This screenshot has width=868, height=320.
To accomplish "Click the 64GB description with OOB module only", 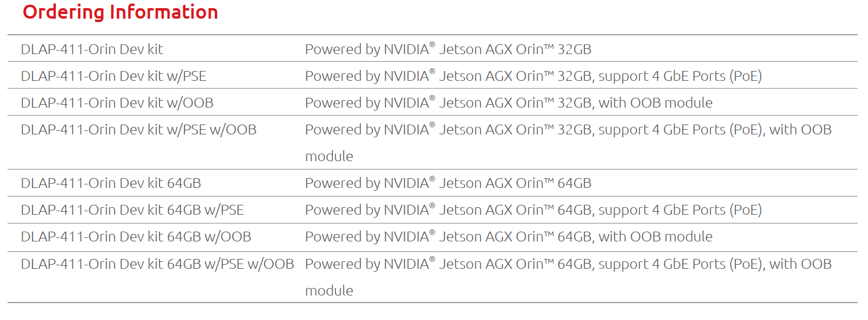I will (508, 237).
